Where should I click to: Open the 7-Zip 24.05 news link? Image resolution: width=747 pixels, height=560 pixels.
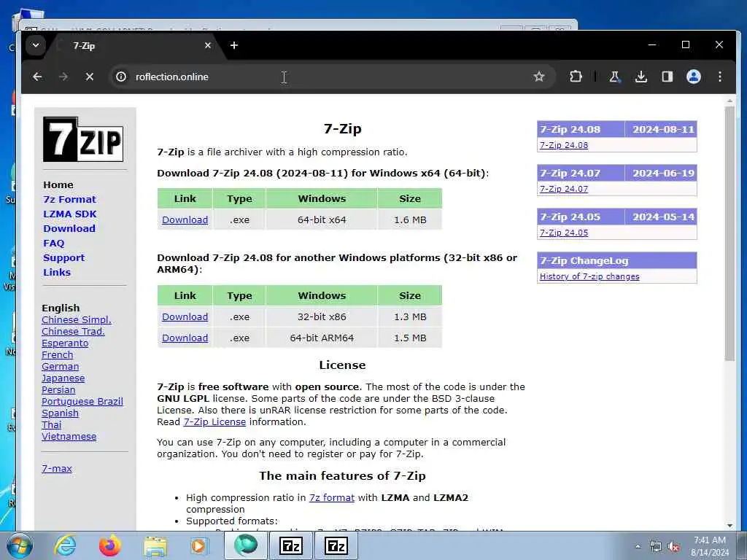(x=564, y=233)
